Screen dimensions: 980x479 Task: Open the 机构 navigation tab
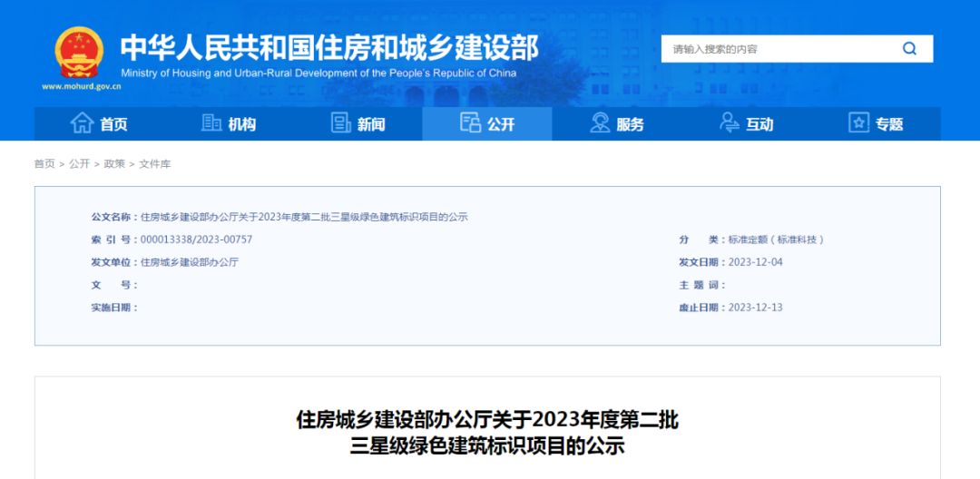click(x=228, y=123)
